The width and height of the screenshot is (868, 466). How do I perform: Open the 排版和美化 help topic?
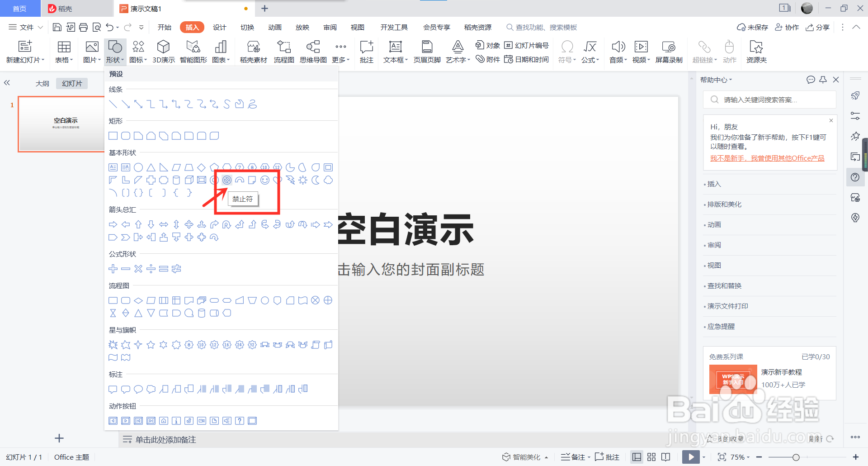(724, 204)
